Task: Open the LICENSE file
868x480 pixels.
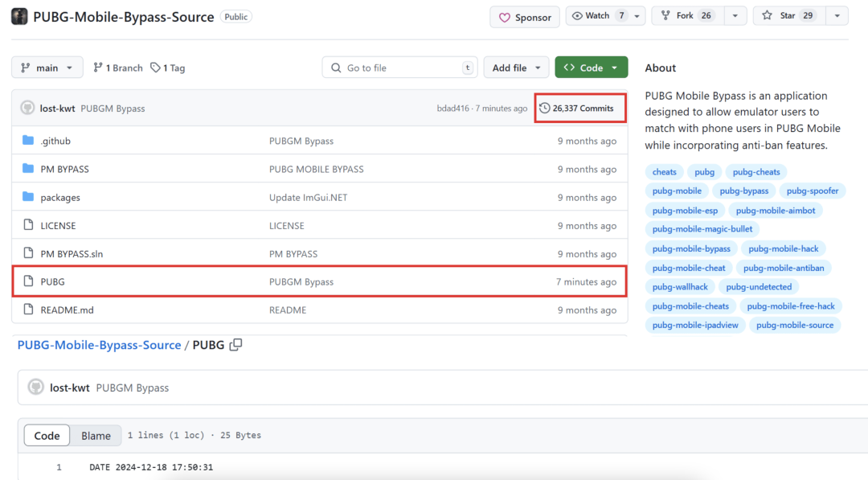Action: (x=58, y=226)
